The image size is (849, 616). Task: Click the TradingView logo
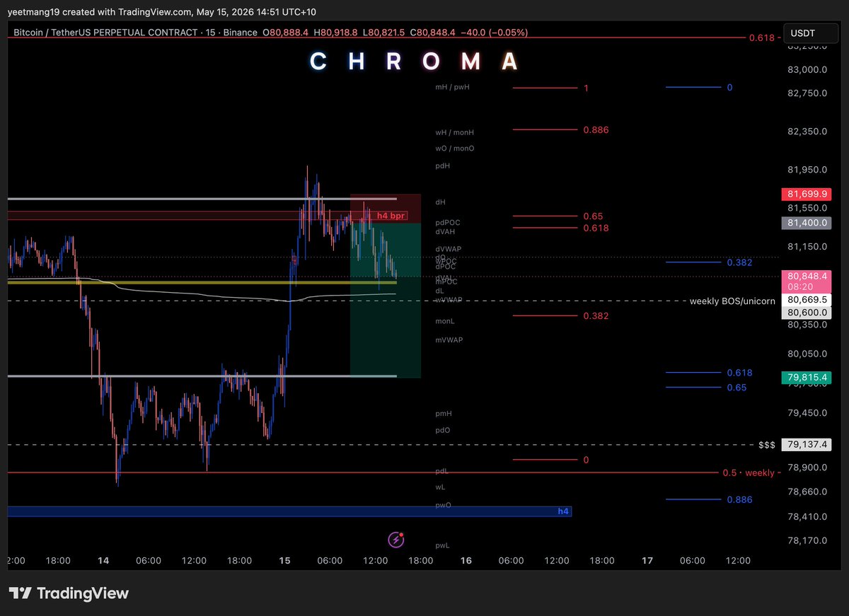(69, 593)
